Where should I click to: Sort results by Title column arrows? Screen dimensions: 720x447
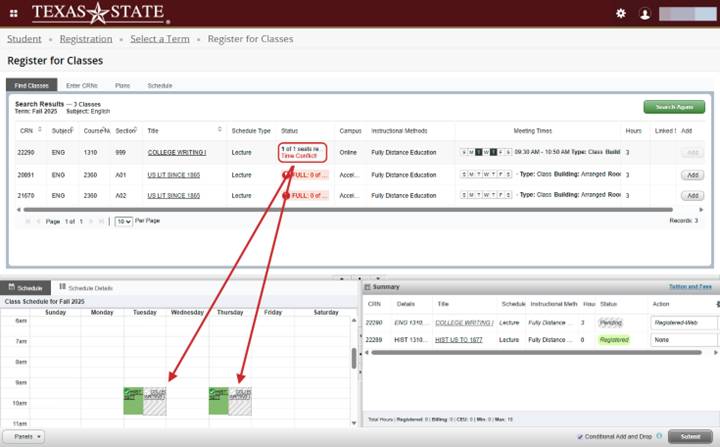[219, 130]
